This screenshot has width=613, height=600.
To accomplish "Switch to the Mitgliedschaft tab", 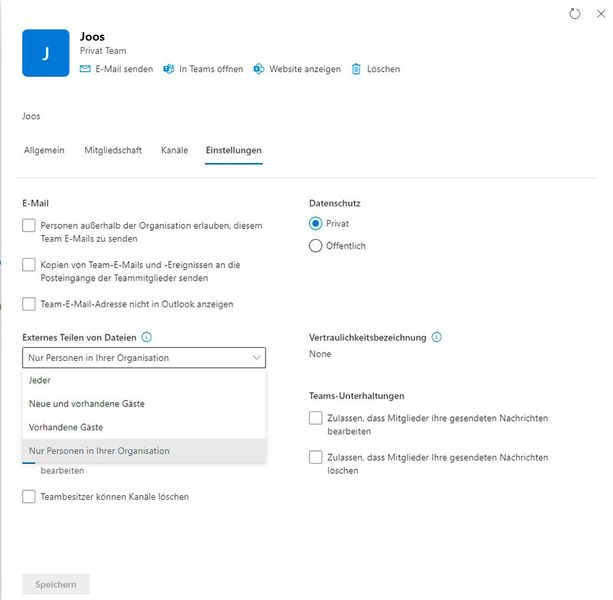I will pyautogui.click(x=113, y=150).
